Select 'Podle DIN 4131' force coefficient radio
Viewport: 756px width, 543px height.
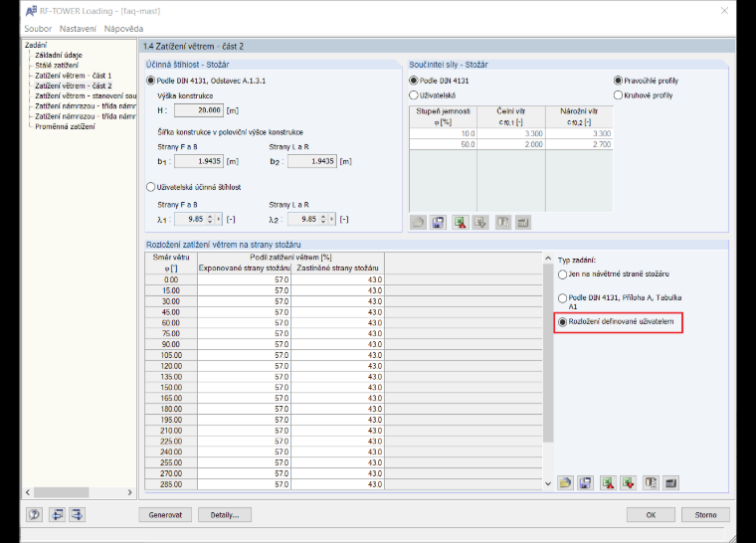point(414,81)
